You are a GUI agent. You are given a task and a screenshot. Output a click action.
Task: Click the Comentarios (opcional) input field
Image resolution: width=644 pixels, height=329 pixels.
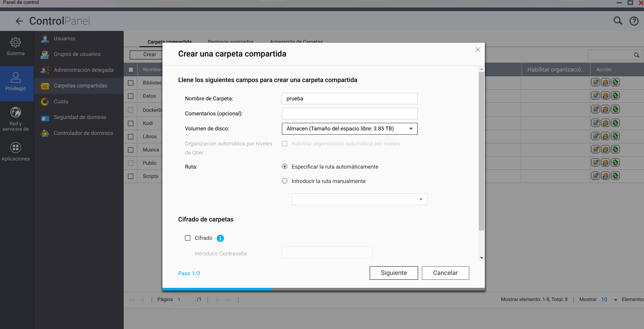point(349,114)
